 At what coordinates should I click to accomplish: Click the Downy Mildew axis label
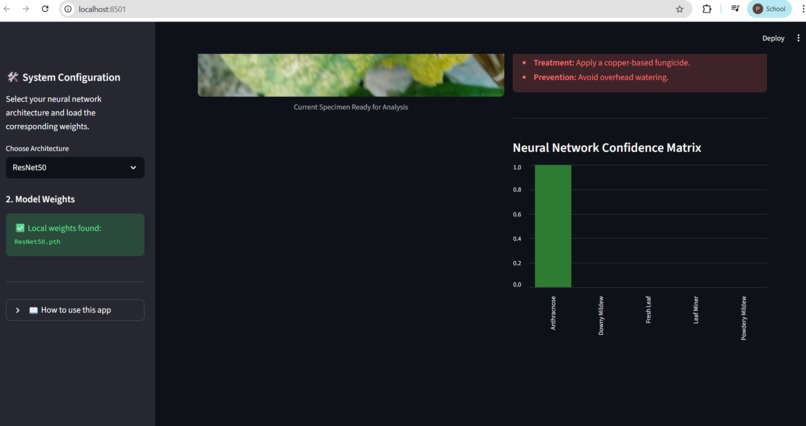pos(601,316)
